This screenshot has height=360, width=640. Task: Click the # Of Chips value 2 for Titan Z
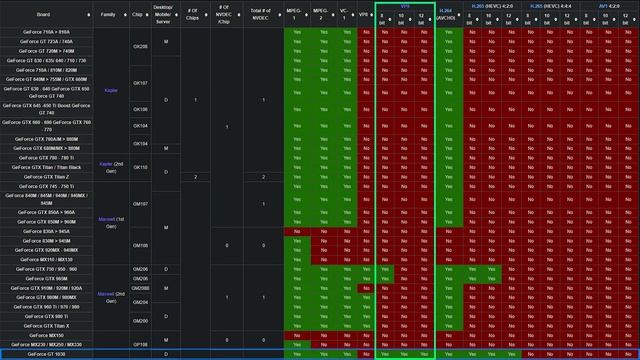click(x=196, y=177)
